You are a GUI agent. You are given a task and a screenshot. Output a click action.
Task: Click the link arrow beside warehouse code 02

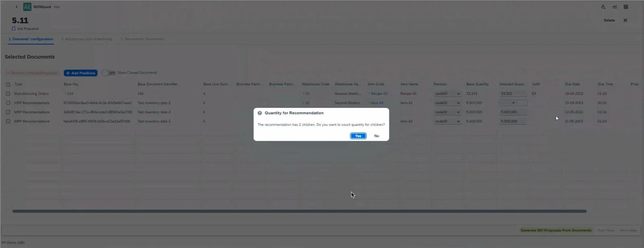tap(303, 103)
